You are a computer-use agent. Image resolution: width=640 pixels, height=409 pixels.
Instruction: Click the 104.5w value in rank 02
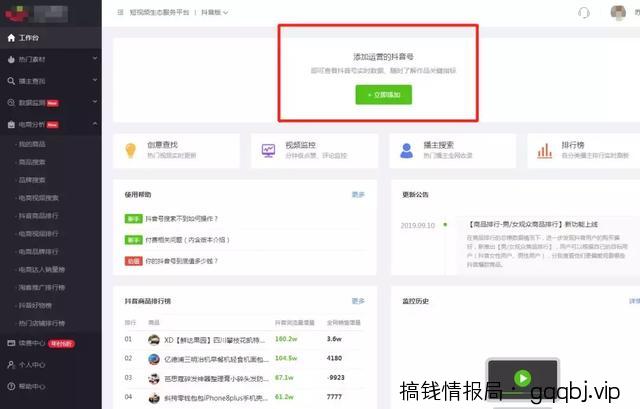tap(286, 358)
